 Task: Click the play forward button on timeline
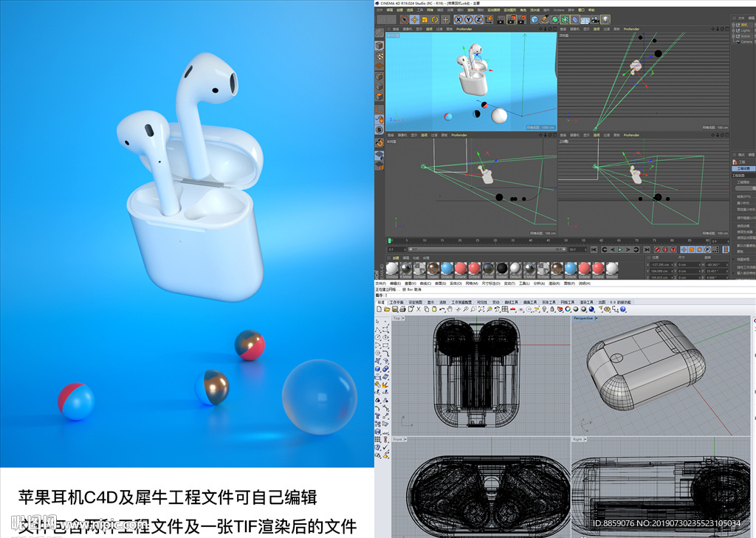coord(620,249)
